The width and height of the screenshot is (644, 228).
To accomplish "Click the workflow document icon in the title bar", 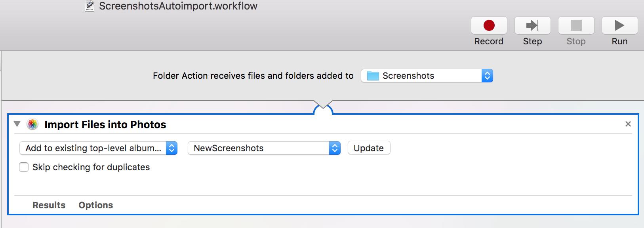I will (x=90, y=6).
